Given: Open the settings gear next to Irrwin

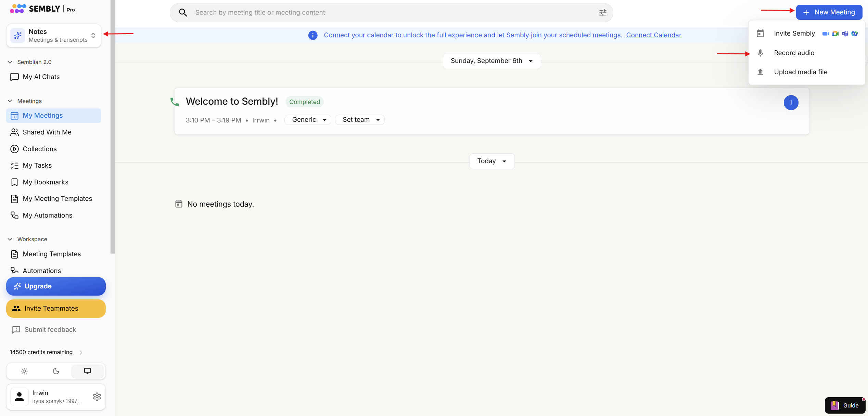Looking at the screenshot, I should 97,396.
